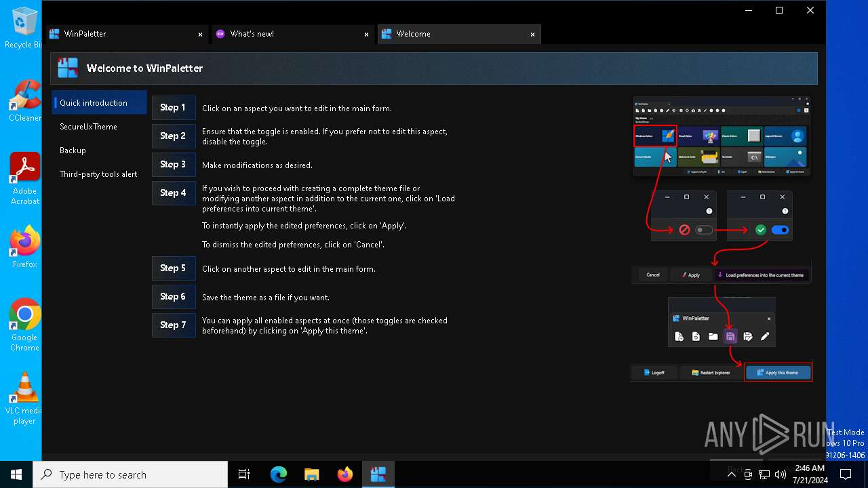Screen dimensions: 868x488
Task: Open File Explorer from the taskbar
Action: pyautogui.click(x=311, y=474)
